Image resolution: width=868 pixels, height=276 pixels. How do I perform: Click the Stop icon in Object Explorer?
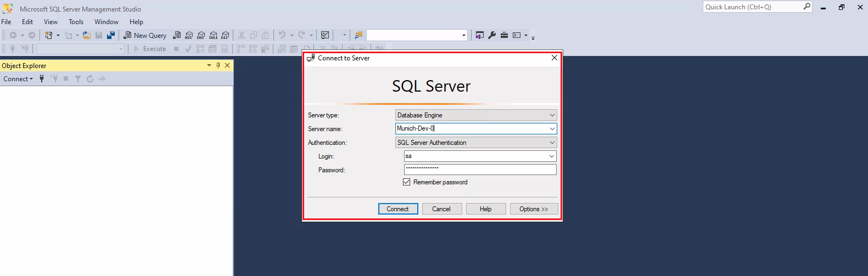click(66, 78)
